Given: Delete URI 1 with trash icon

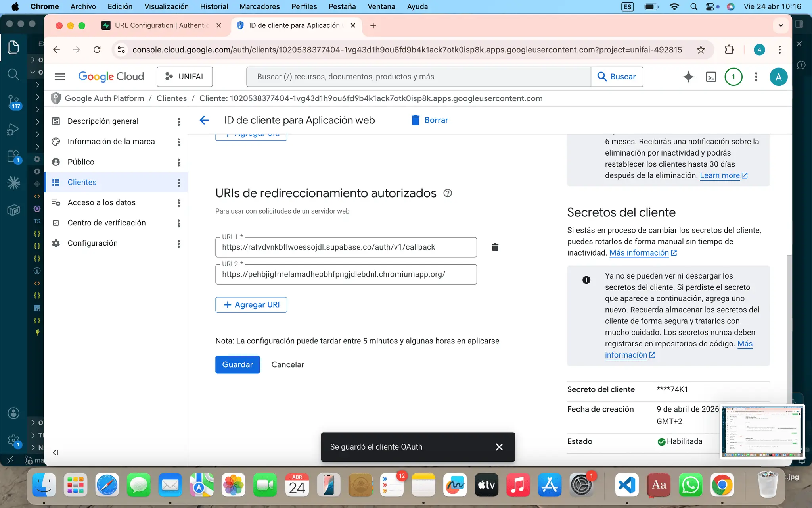Looking at the screenshot, I should tap(495, 247).
